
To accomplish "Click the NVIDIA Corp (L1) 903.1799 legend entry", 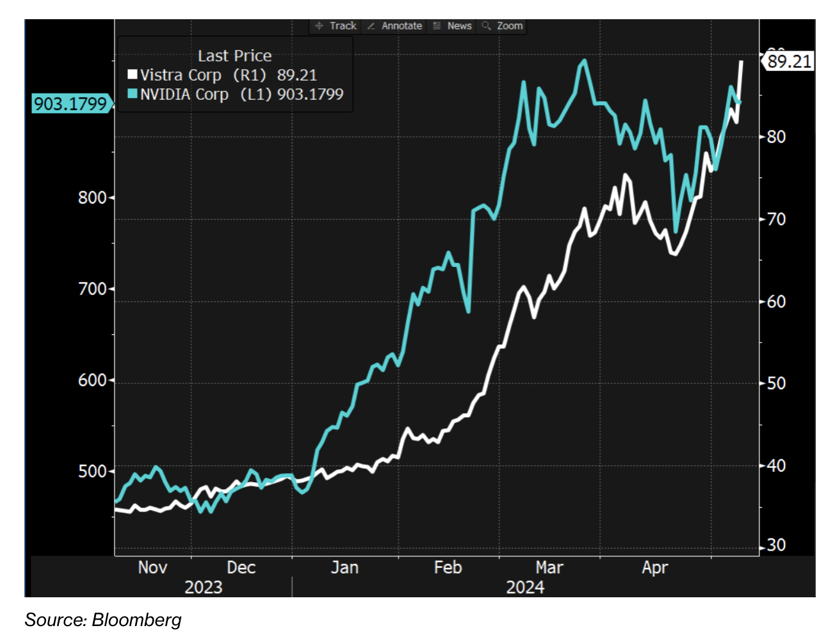I will pos(236,94).
